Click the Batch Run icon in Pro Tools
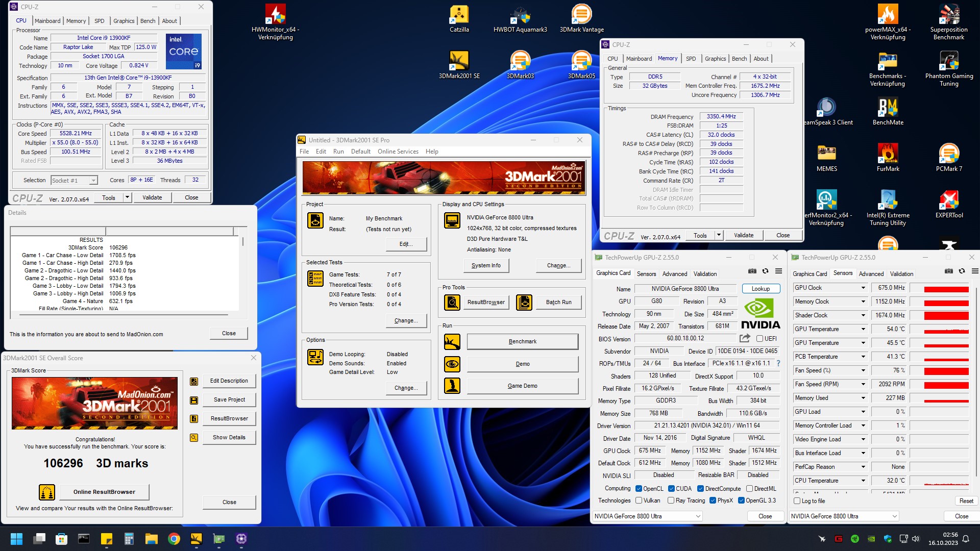 point(524,303)
